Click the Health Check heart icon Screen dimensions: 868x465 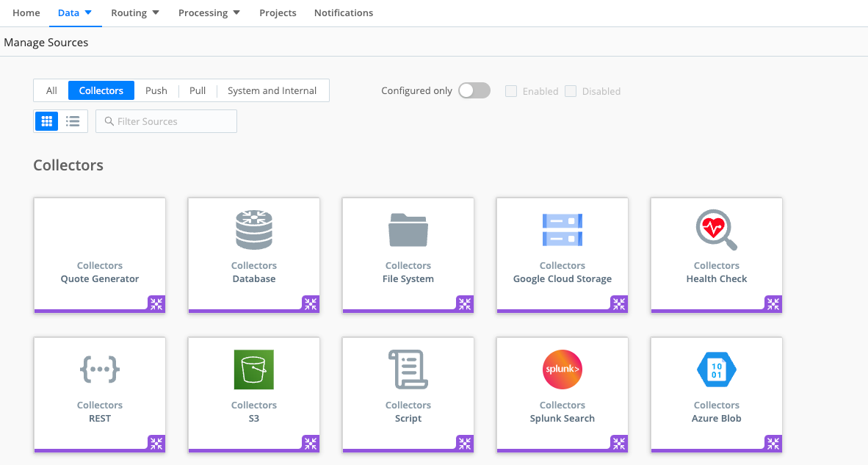[716, 230]
